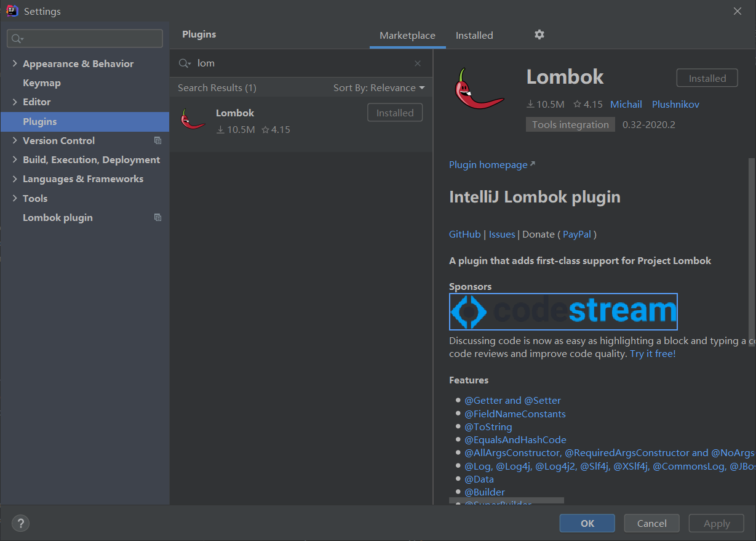The height and width of the screenshot is (541, 756).
Task: Expand the Version Control node
Action: [15, 140]
